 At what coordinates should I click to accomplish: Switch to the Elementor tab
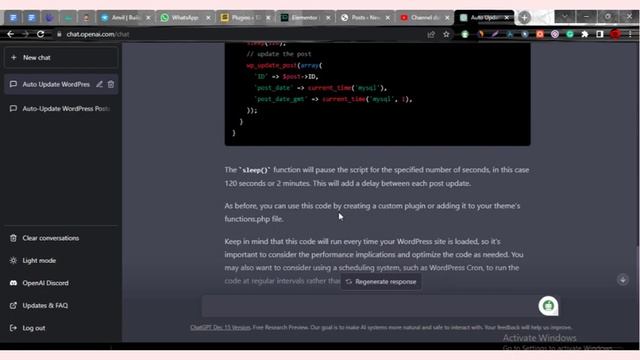(304, 18)
